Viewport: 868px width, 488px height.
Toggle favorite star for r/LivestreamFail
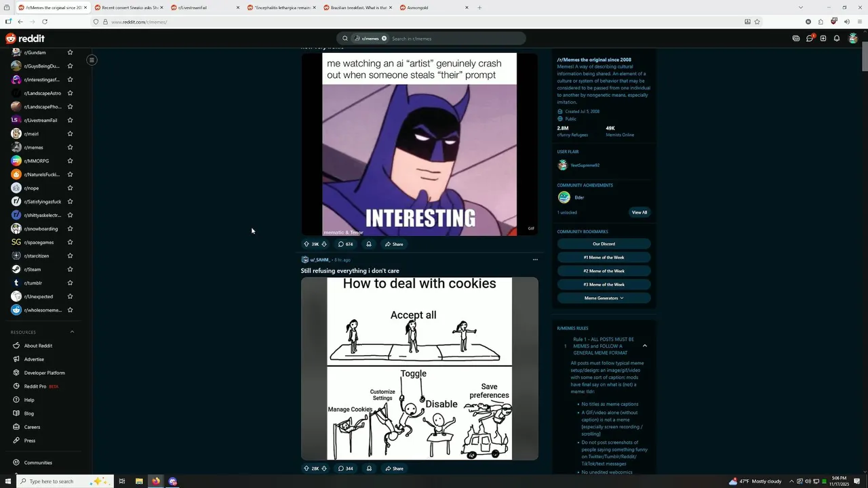[70, 120]
